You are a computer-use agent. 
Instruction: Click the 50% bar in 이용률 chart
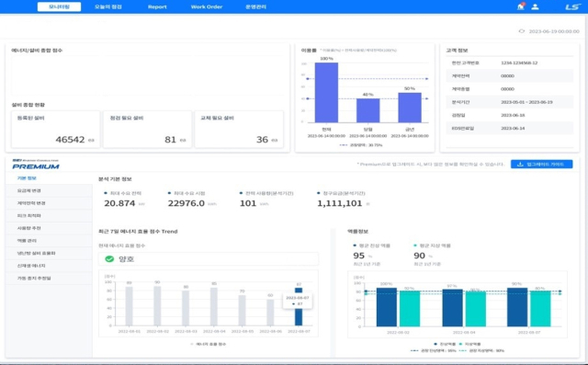point(410,108)
